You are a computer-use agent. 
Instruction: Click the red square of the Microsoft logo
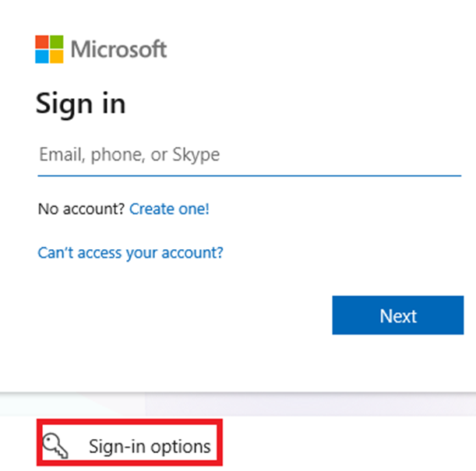click(42, 43)
